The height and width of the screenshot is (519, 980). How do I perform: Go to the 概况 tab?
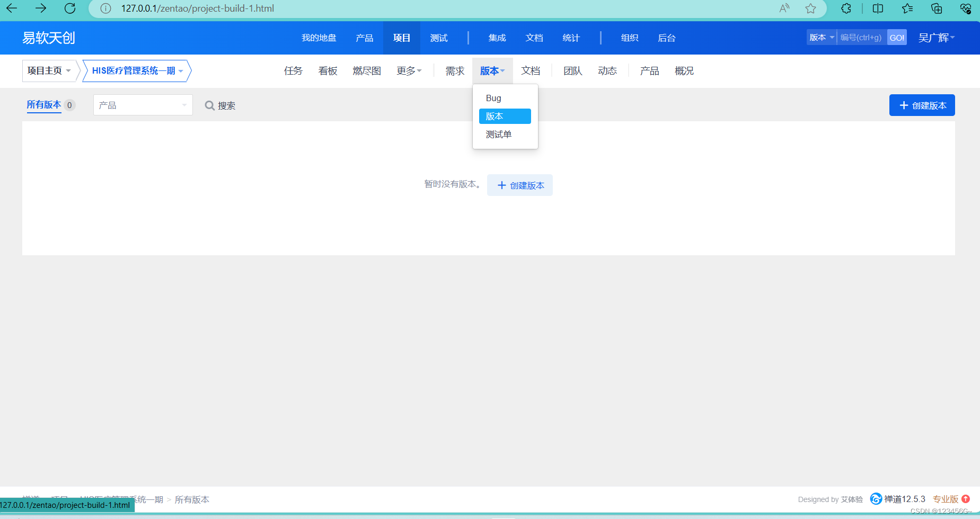pyautogui.click(x=684, y=71)
